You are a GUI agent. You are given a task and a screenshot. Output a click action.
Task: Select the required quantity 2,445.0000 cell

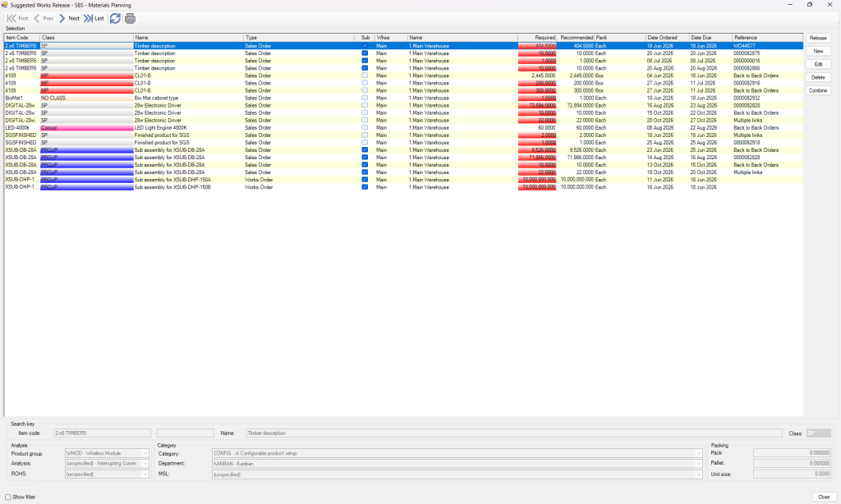pos(537,76)
